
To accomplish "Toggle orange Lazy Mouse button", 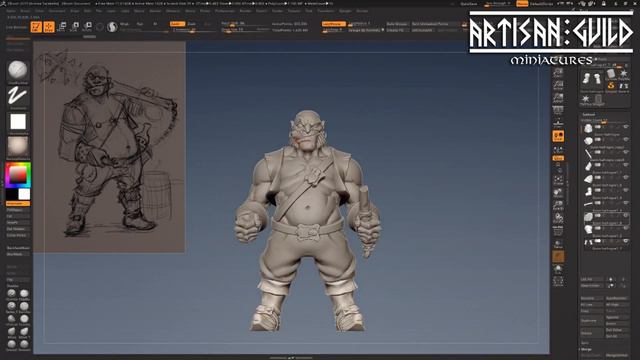I will [333, 24].
